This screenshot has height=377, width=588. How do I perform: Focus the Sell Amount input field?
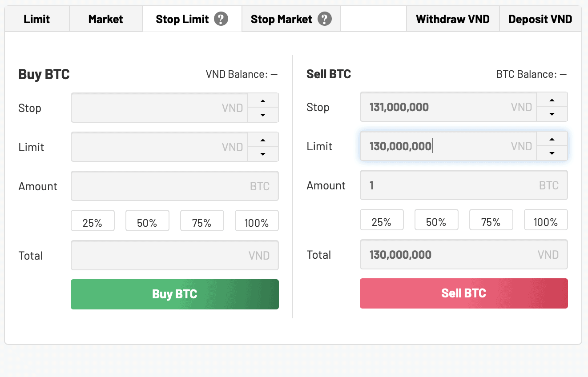(x=464, y=185)
